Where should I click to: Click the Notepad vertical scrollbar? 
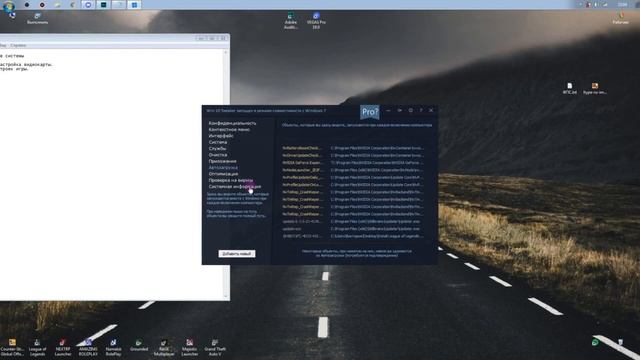pyautogui.click(x=226, y=174)
